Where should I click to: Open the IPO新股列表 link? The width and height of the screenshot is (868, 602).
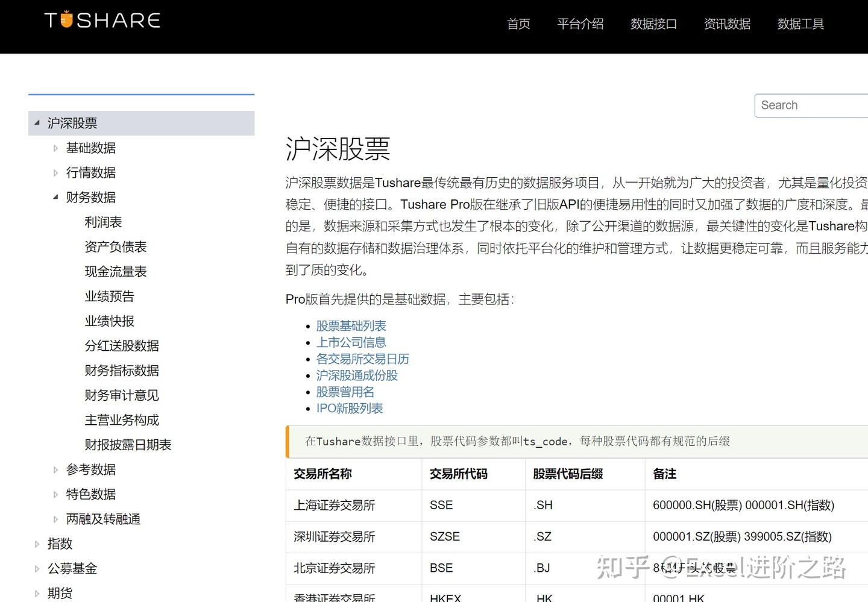pyautogui.click(x=350, y=408)
